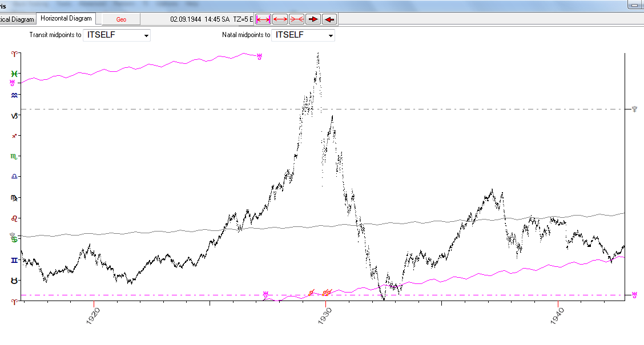Click the Leo sign on left axis
Screen dimensions: 644x345
click(x=15, y=218)
